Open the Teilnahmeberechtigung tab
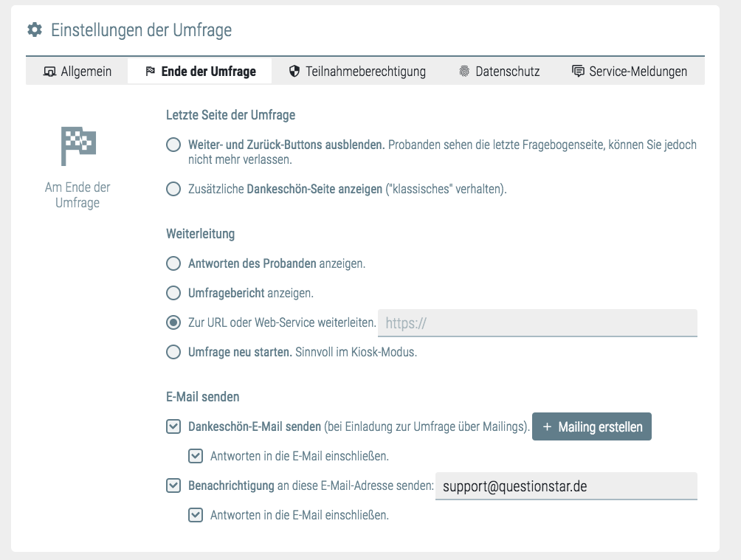Screen dimensions: 741x560 (357, 72)
